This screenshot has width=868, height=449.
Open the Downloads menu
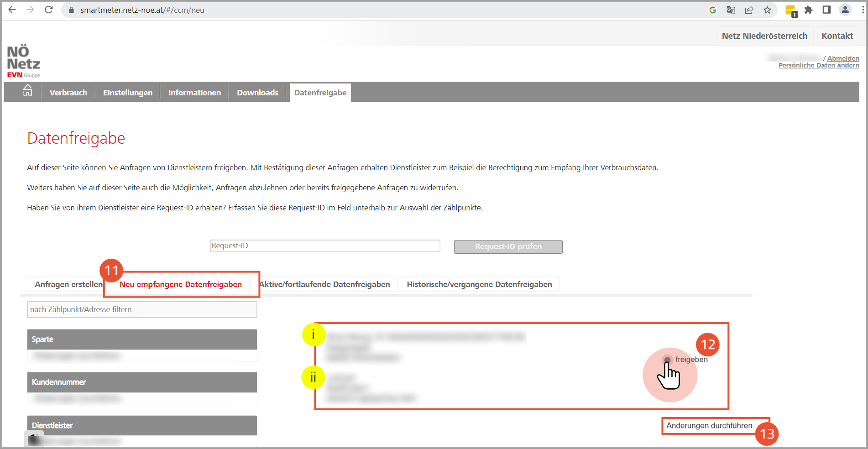257,93
